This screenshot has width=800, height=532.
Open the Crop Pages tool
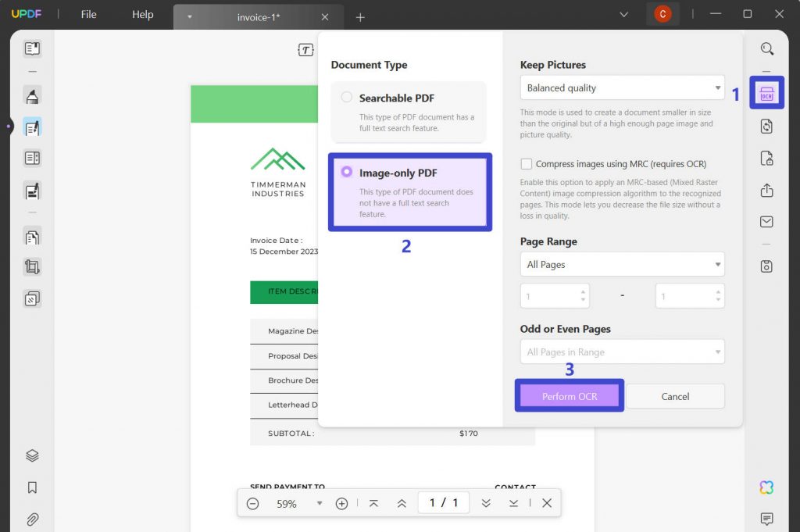(x=31, y=266)
